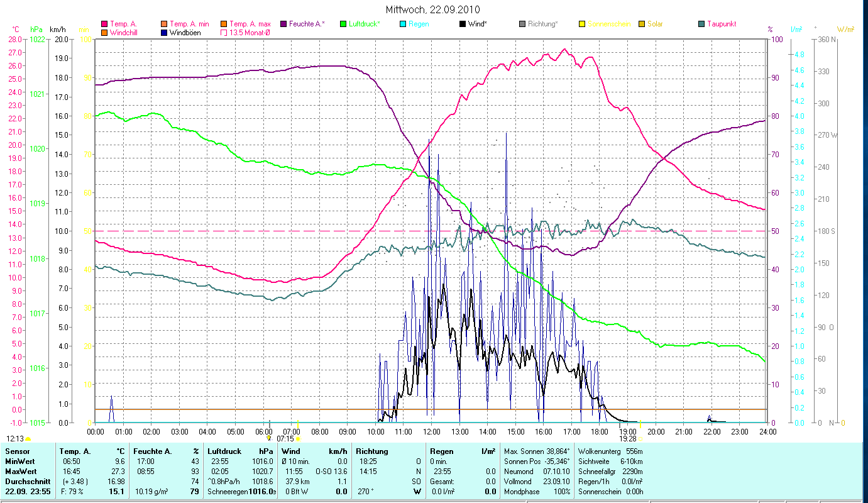The image size is (868, 503).
Task: Click the current temperature value 15.1
Action: [x=118, y=492]
